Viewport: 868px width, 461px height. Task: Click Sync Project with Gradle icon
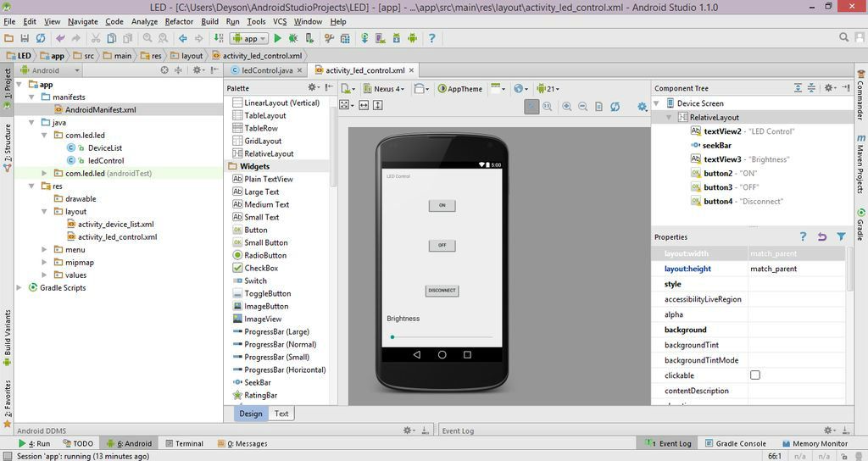coord(364,38)
